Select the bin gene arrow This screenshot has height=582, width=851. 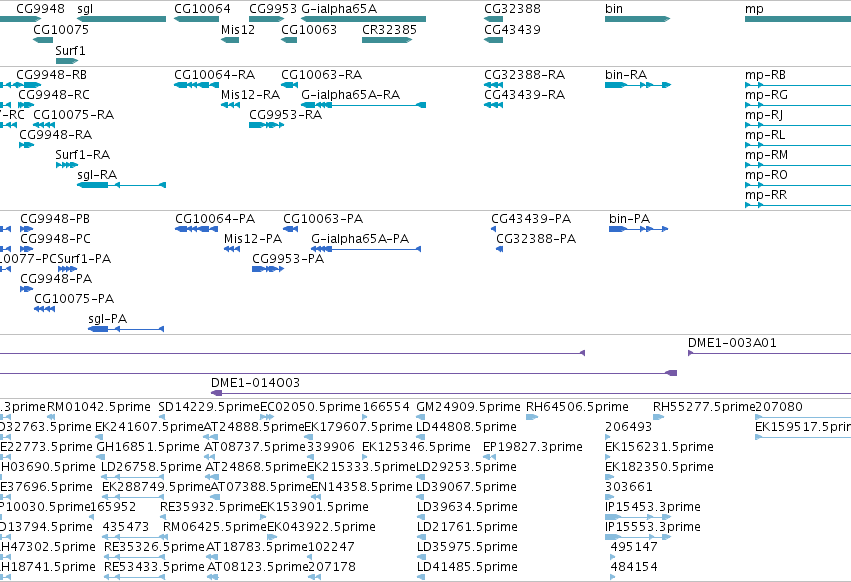[638, 19]
